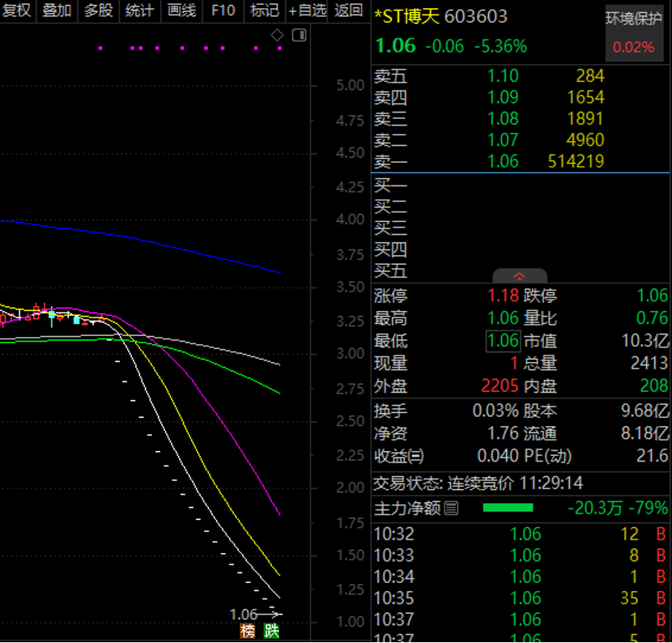The image size is (672, 643).
Task: Click the PE(动) value 21.6
Action: (653, 456)
